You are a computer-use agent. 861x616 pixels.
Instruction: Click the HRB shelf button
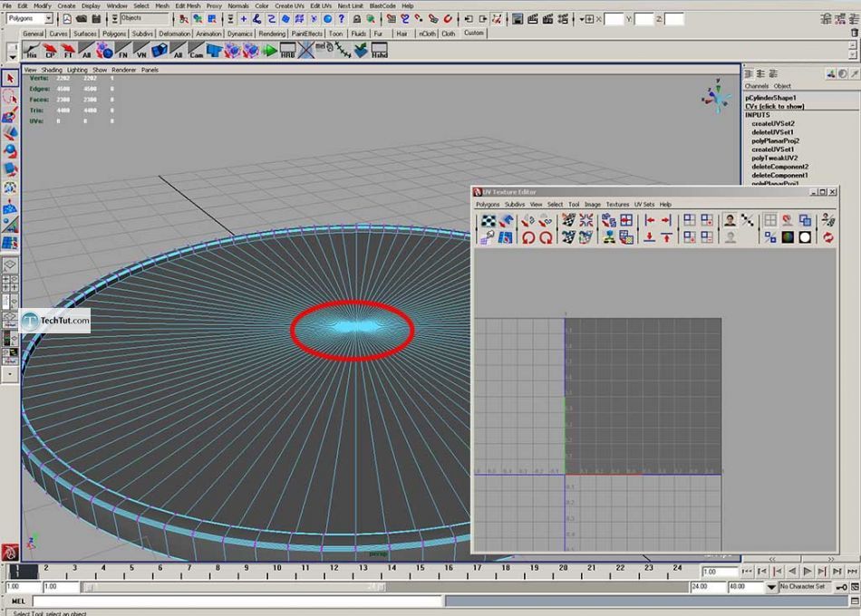287,51
